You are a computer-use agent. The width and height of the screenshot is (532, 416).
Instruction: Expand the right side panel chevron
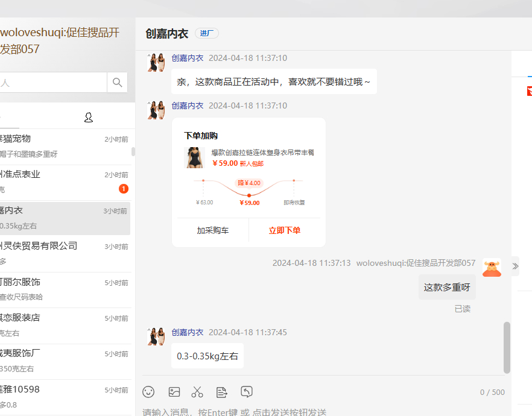[x=515, y=266]
